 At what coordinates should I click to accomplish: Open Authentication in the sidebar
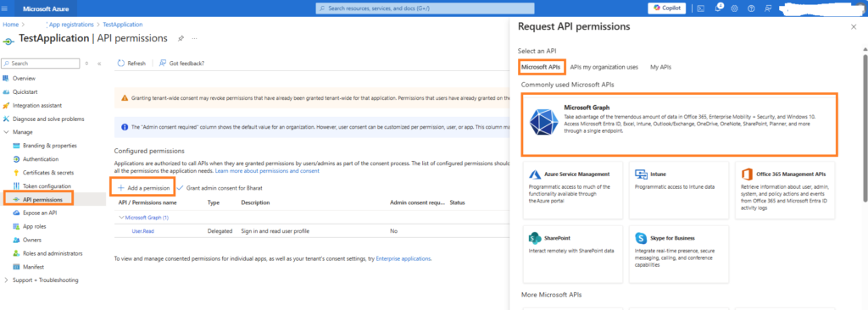click(x=41, y=159)
